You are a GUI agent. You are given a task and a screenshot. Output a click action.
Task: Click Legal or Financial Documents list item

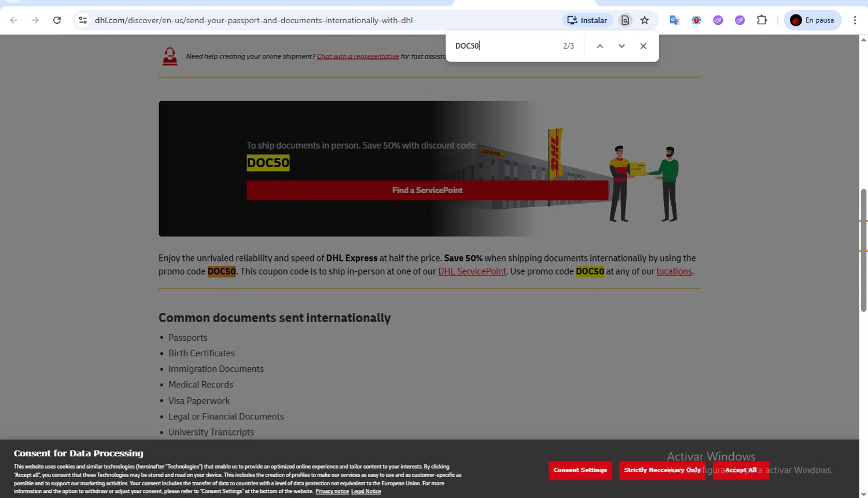coord(226,416)
